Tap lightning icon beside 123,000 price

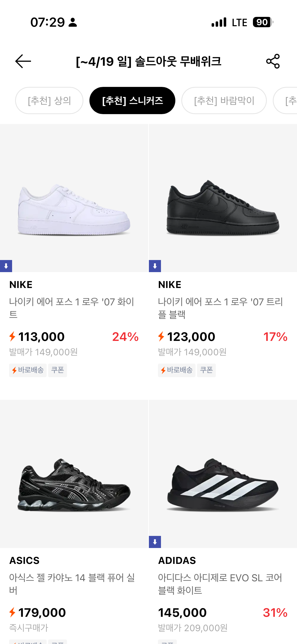[x=161, y=337]
